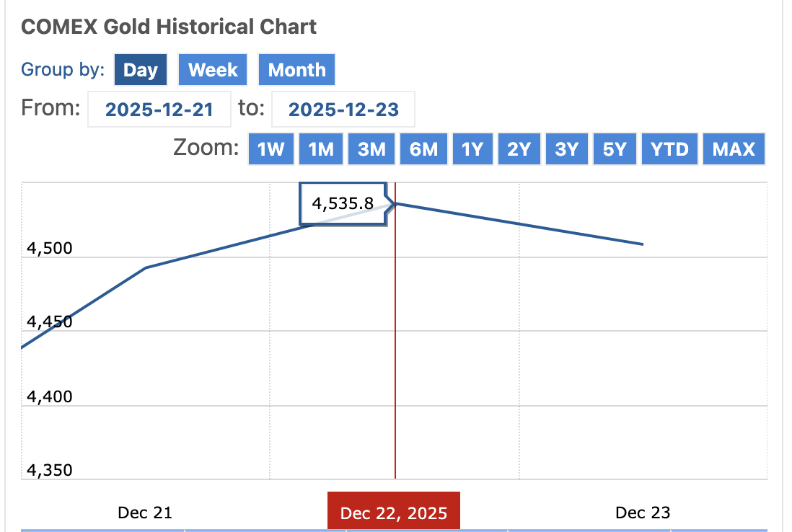Image resolution: width=792 pixels, height=532 pixels.
Task: Zoom chart to 3M range
Action: point(371,149)
